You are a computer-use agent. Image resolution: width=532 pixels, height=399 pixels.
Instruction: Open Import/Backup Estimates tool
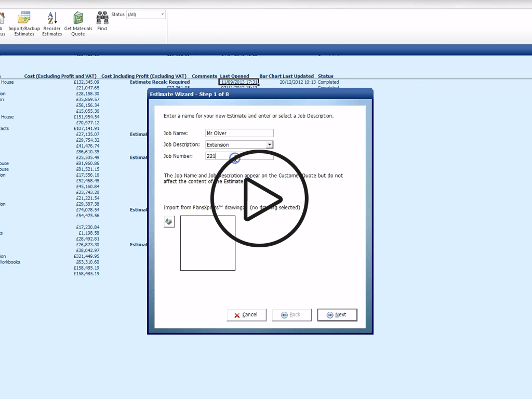24,24
